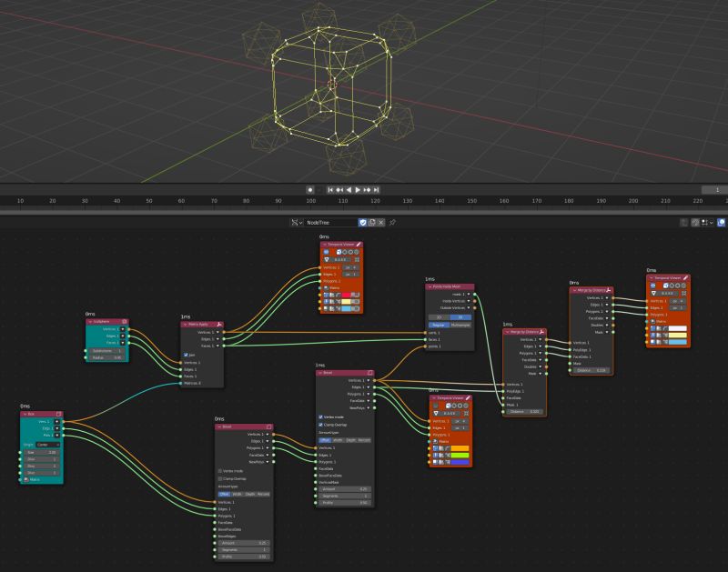Enable Clamp Overlap on the lower Bevel node
728x572 pixels.
pos(220,479)
